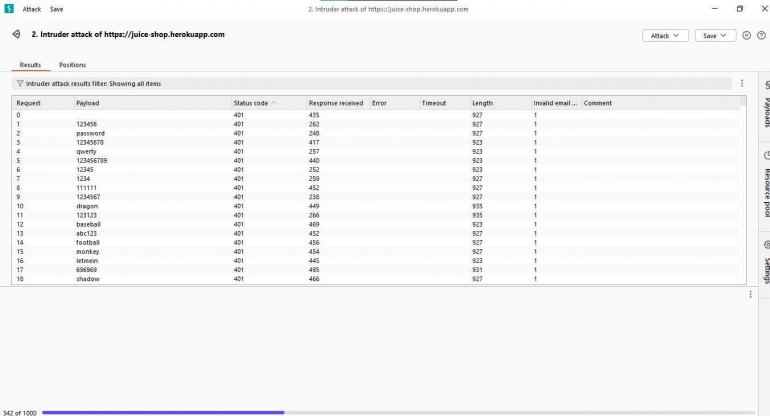This screenshot has width=770, height=416.
Task: Click the attack progress bar
Action: (398, 413)
